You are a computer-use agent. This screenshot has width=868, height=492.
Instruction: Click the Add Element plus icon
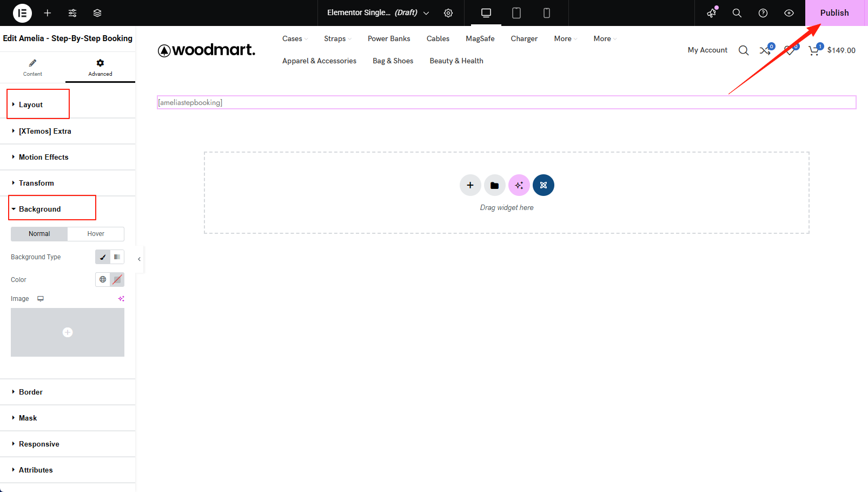point(48,13)
